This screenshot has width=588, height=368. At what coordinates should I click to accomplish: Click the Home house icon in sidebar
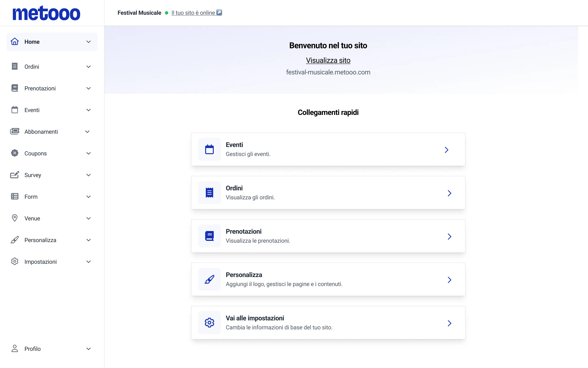pyautogui.click(x=14, y=42)
